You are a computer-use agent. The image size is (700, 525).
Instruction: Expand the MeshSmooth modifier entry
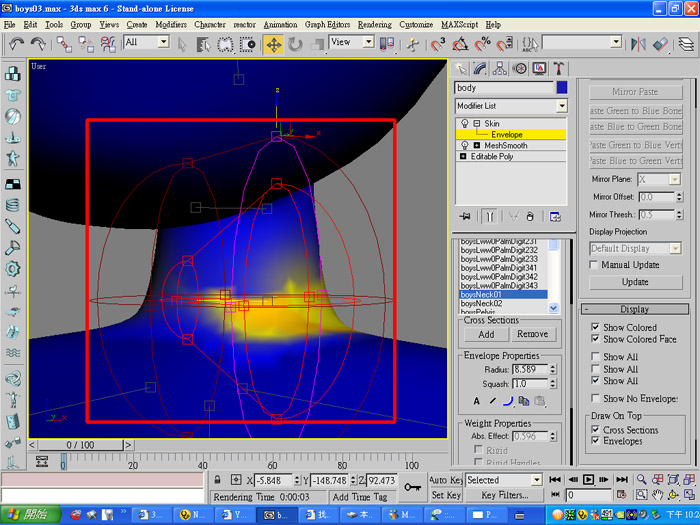(x=477, y=146)
